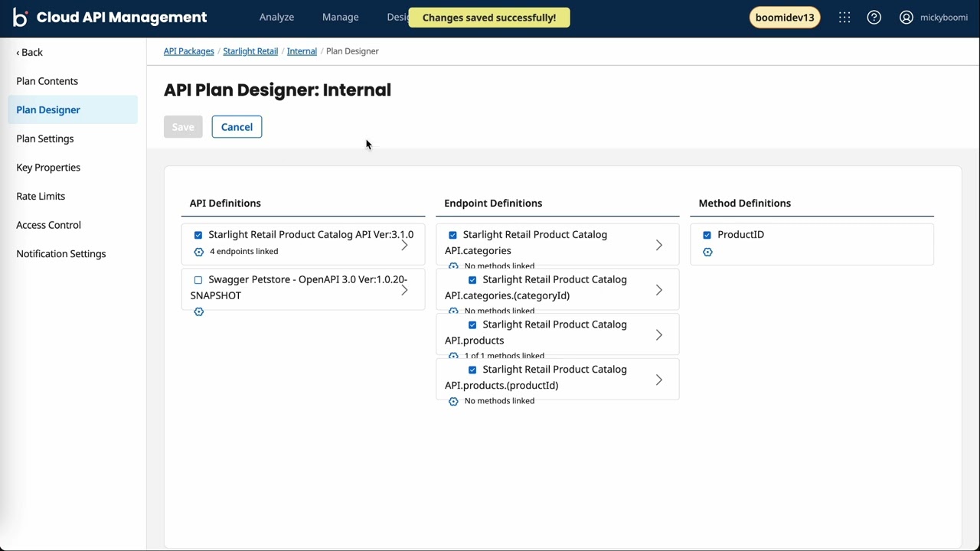Image resolution: width=980 pixels, height=551 pixels.
Task: Expand API.categories endpoint chevron
Action: (x=658, y=245)
